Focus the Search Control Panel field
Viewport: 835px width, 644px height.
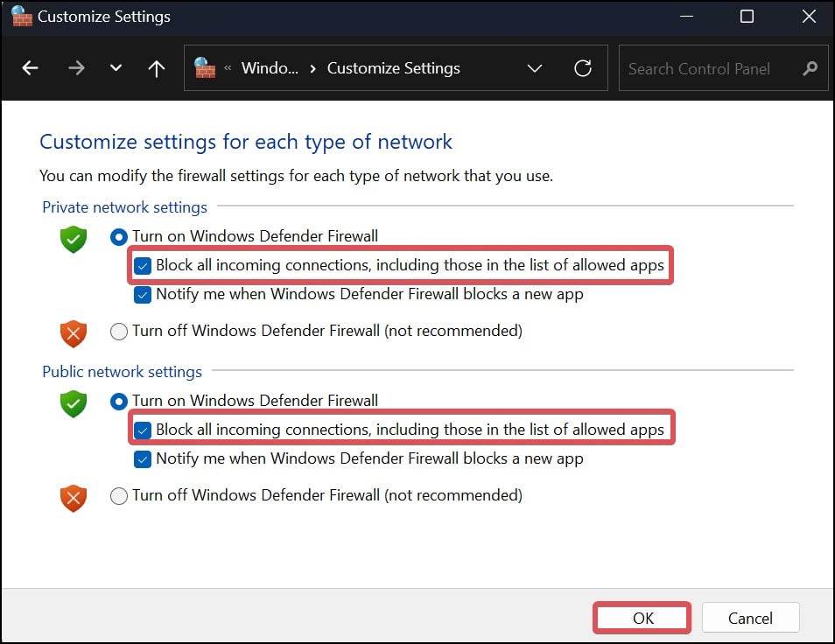(712, 68)
